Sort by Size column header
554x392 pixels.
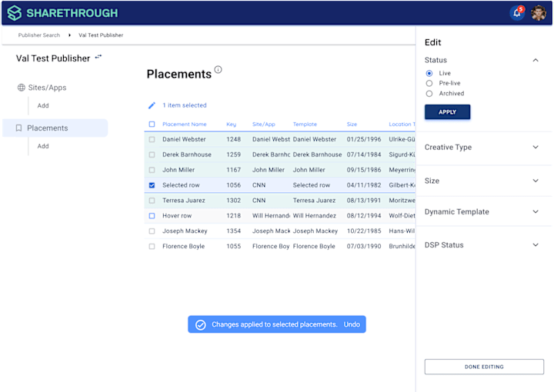coord(352,125)
